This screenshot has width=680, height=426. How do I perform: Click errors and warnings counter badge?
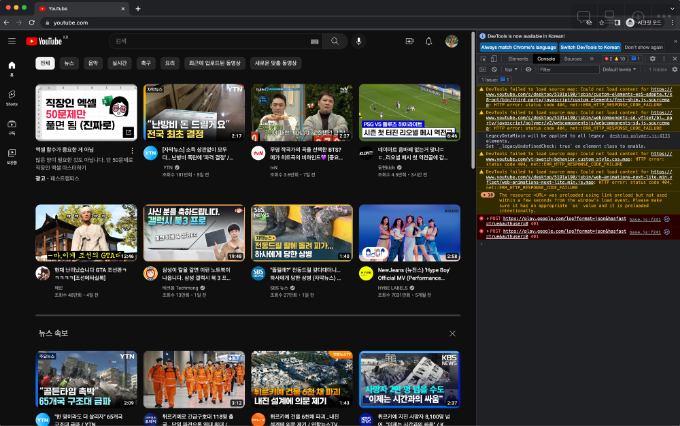click(615, 59)
